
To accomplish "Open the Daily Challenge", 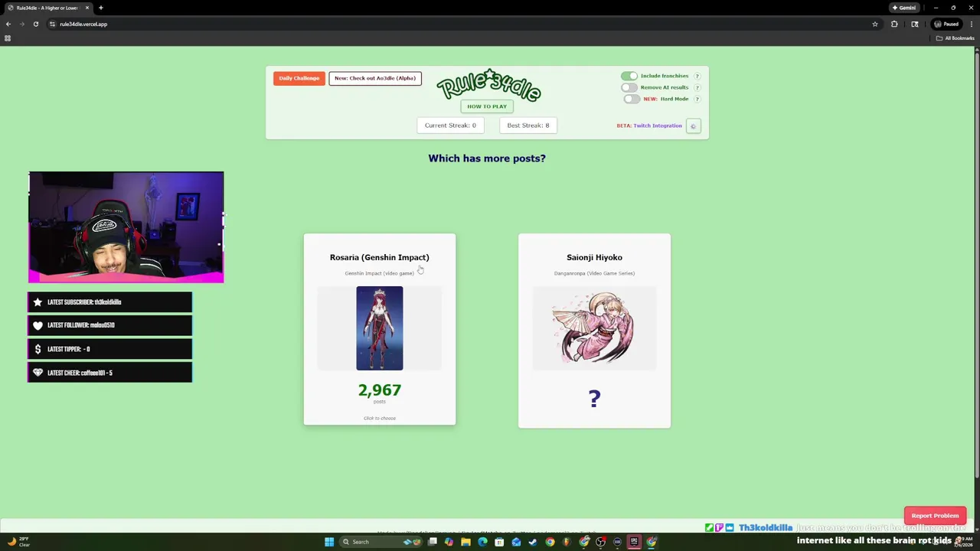I will (x=299, y=78).
